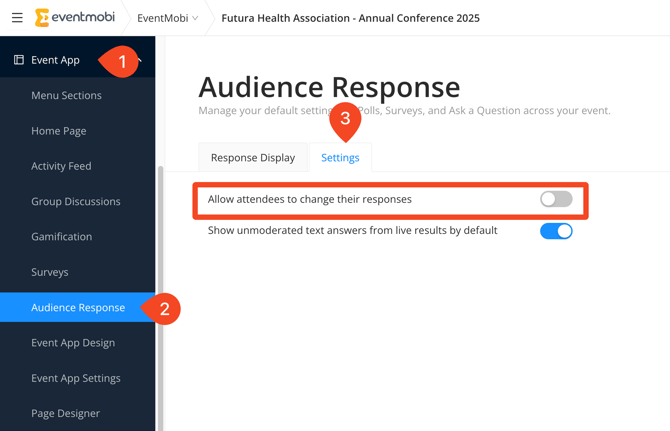The image size is (670, 431).
Task: Click the Futura Health Association event title
Action: (x=350, y=18)
